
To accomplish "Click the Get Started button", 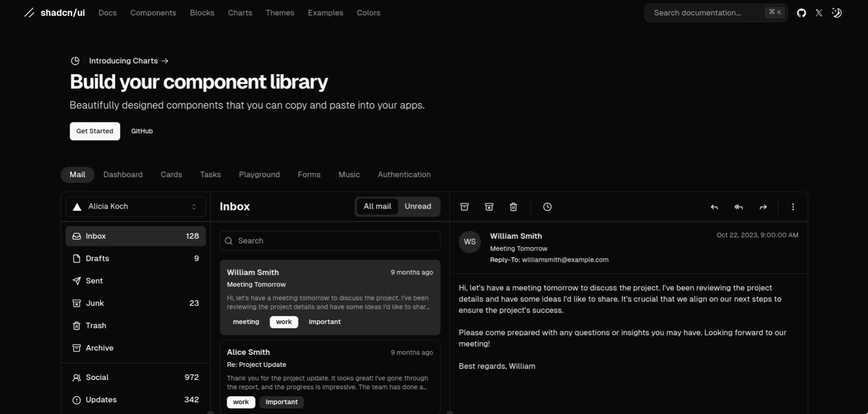I will tap(95, 131).
